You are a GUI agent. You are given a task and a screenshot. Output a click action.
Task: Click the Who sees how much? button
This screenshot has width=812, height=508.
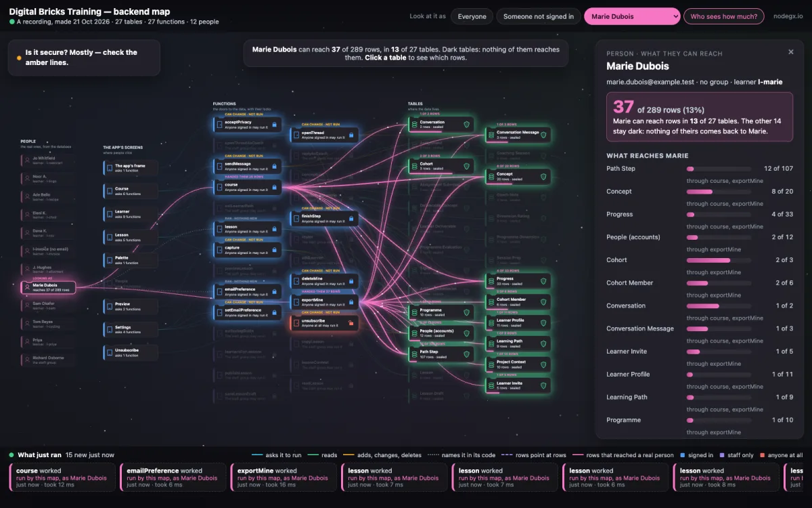(x=724, y=16)
